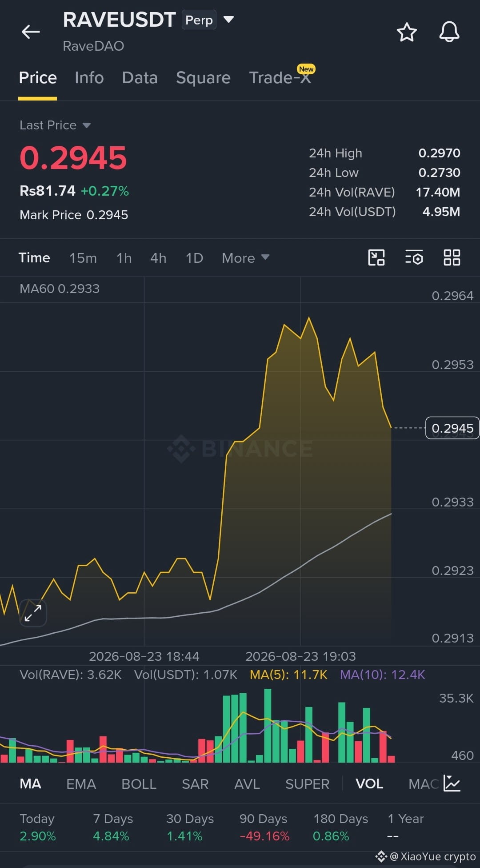Screen dimensions: 480x868
Task: Open the Last Price dropdown
Action: tap(55, 125)
